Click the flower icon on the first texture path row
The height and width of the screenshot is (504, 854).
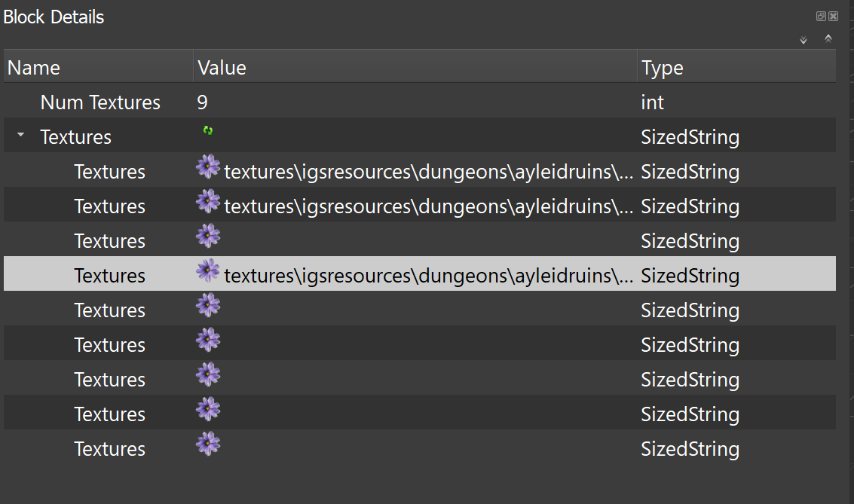point(208,166)
